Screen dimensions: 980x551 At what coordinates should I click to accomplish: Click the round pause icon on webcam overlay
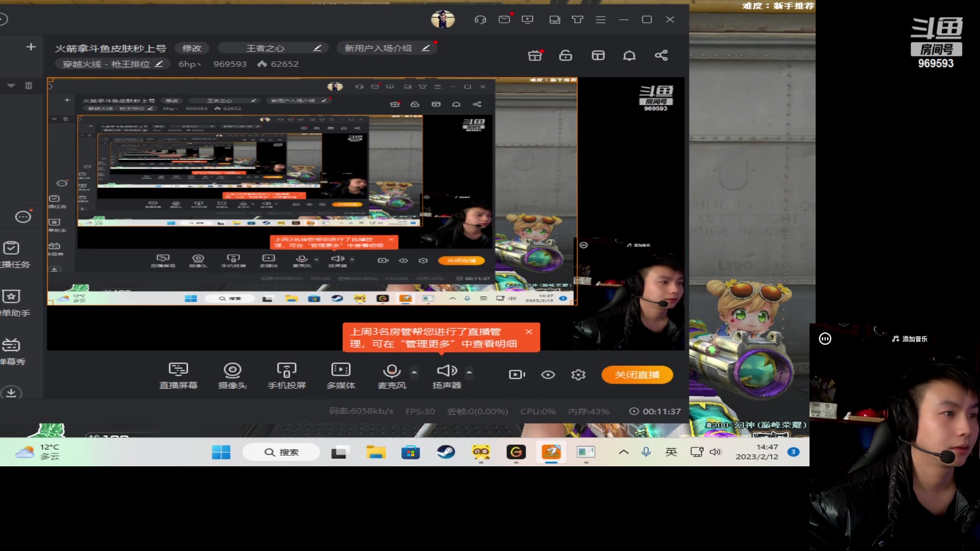click(825, 339)
